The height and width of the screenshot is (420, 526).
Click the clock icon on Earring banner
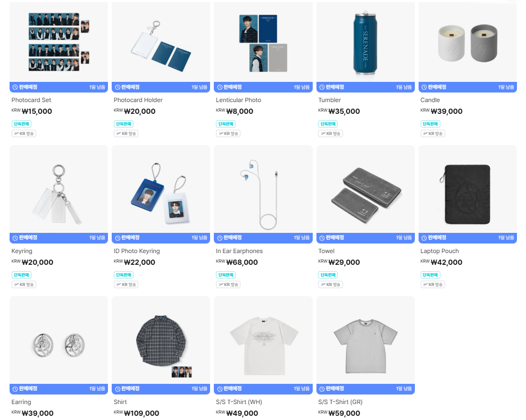pyautogui.click(x=15, y=389)
